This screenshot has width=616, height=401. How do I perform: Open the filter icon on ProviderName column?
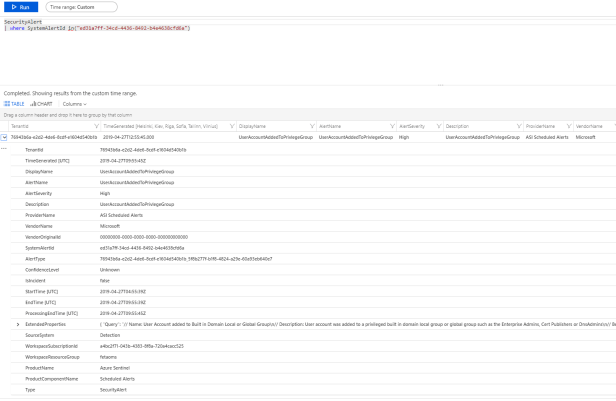coord(569,126)
